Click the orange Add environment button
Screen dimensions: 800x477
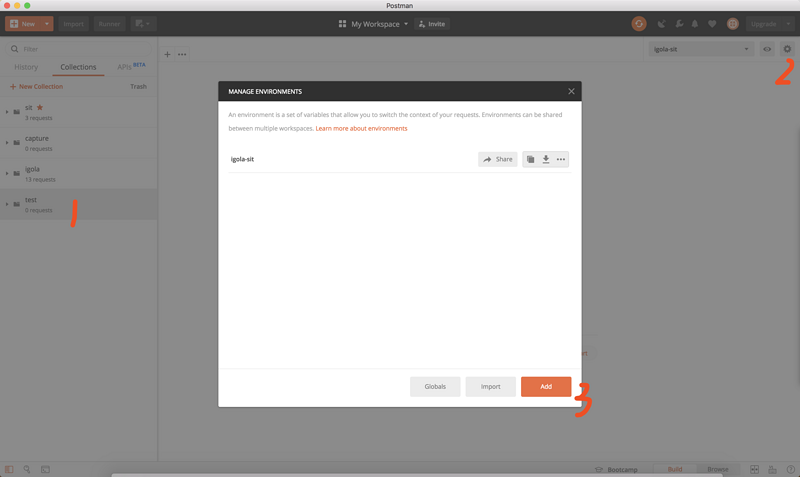(546, 387)
